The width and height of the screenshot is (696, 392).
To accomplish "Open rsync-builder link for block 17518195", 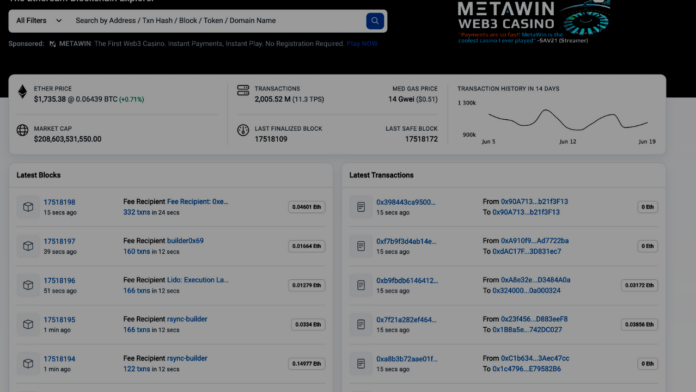I will (187, 319).
